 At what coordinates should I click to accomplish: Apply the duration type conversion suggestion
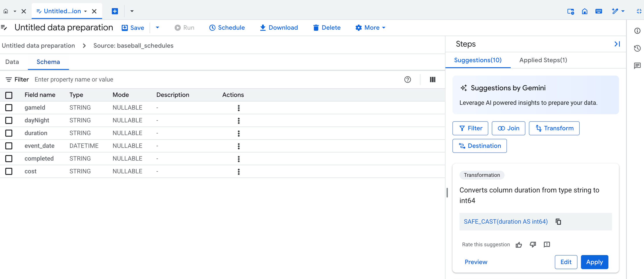pos(595,262)
